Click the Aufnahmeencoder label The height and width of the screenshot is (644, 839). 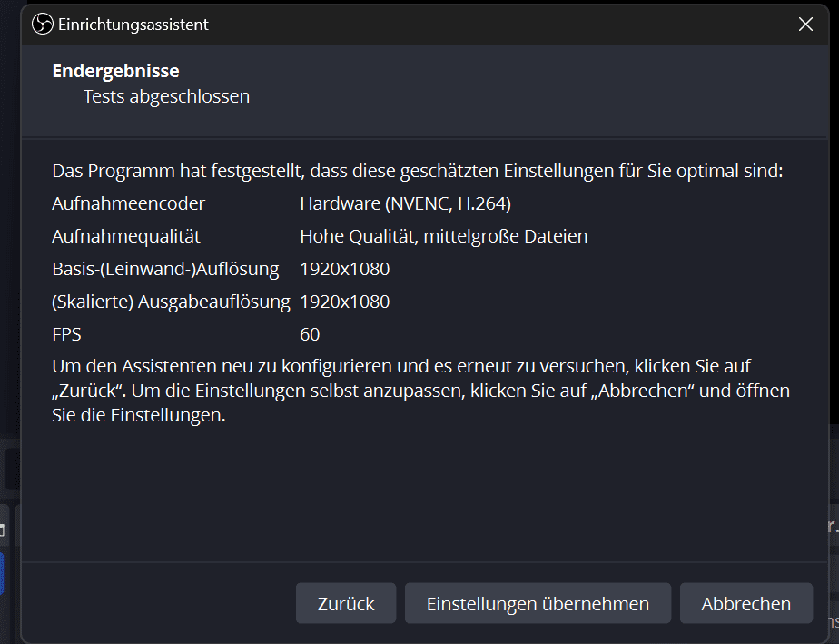(x=128, y=203)
